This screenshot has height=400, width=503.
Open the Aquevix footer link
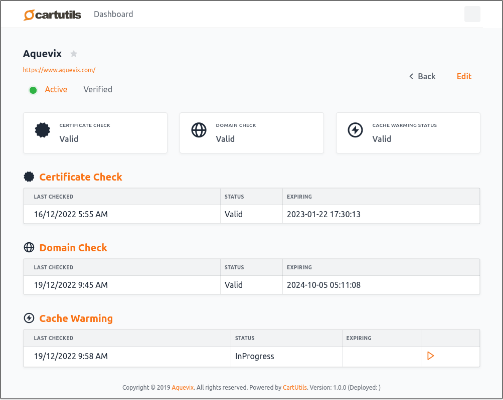(x=182, y=388)
